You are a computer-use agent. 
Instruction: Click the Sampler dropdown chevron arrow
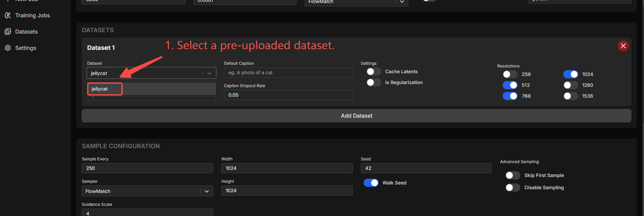pyautogui.click(x=206, y=191)
